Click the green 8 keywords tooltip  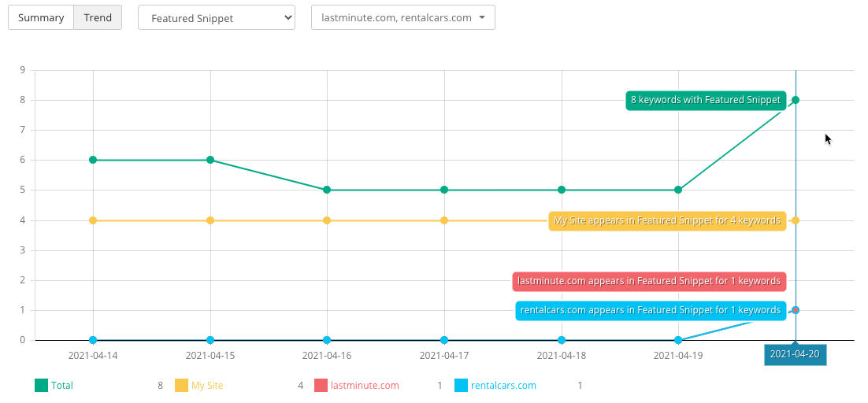(x=705, y=100)
